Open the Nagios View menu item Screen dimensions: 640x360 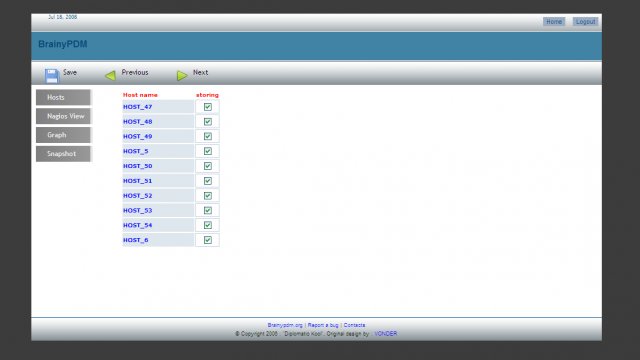[x=63, y=116]
